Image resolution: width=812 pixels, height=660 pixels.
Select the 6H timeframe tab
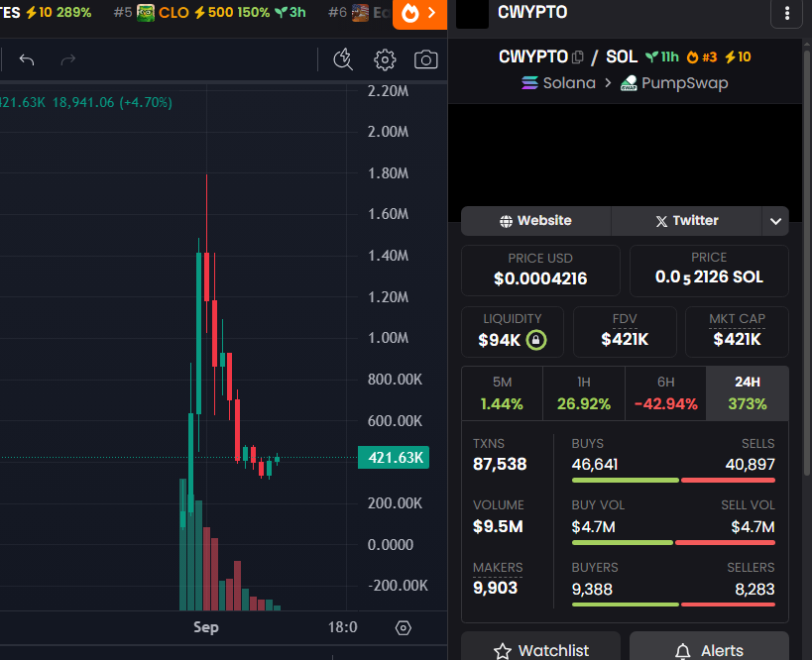click(665, 393)
